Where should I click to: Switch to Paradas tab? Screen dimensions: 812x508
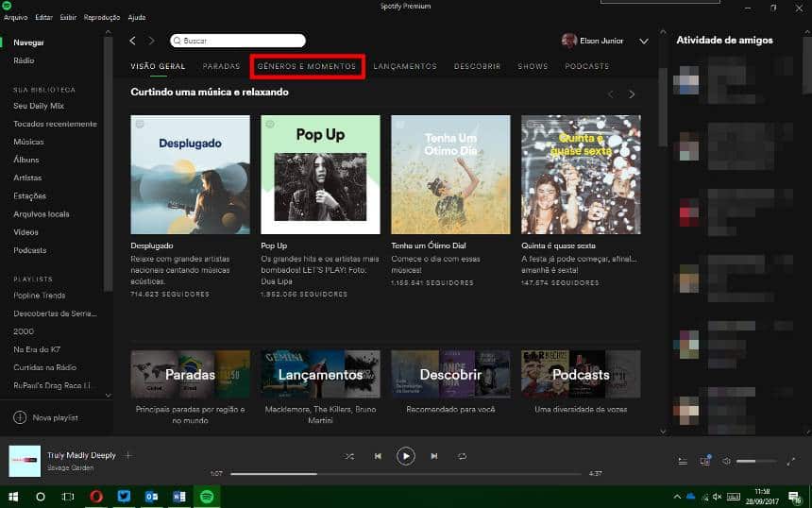pos(221,66)
